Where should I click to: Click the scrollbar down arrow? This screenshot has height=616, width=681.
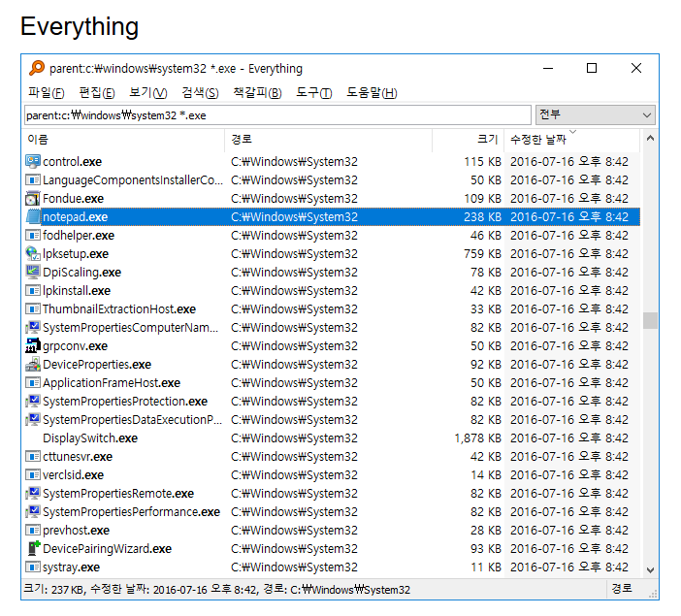[650, 570]
